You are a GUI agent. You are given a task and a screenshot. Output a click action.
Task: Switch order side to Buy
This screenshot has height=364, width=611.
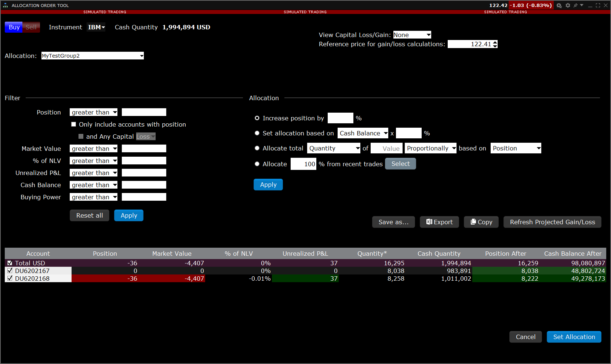point(14,27)
